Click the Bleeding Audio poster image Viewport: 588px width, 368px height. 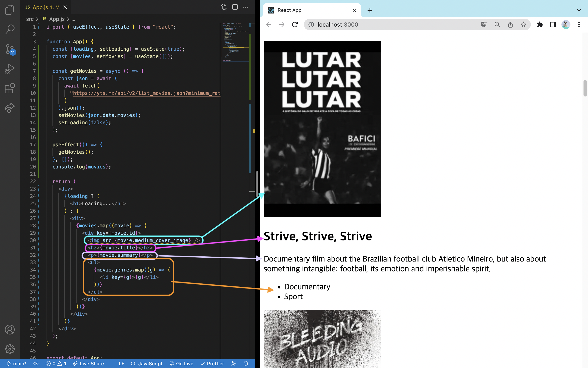(x=322, y=339)
